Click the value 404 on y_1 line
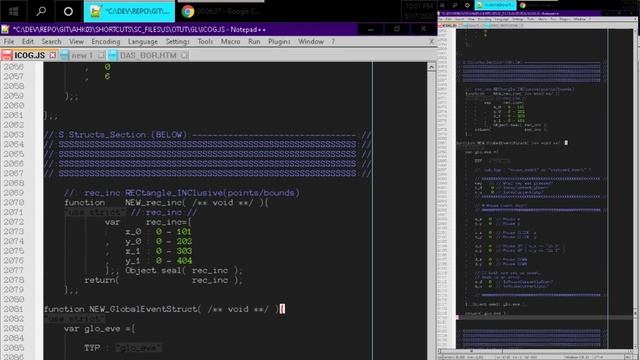Viewport: 640px width, 360px height. tap(184, 260)
